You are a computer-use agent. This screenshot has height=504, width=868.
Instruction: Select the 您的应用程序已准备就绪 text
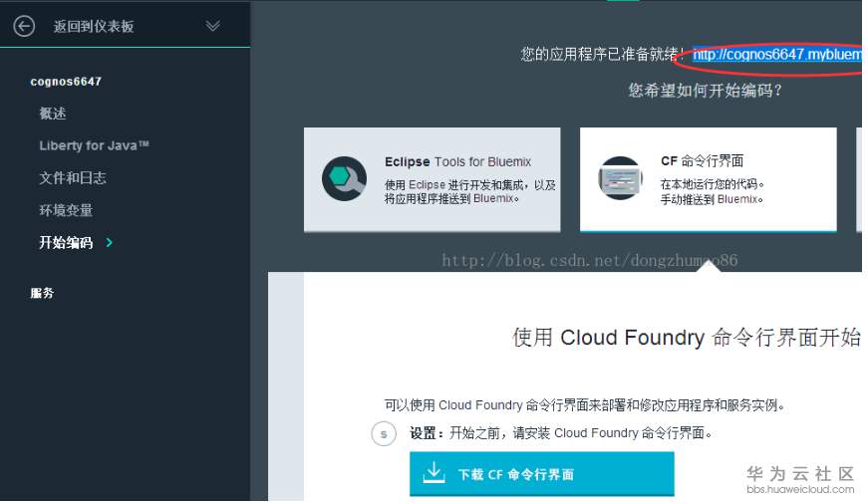click(603, 54)
